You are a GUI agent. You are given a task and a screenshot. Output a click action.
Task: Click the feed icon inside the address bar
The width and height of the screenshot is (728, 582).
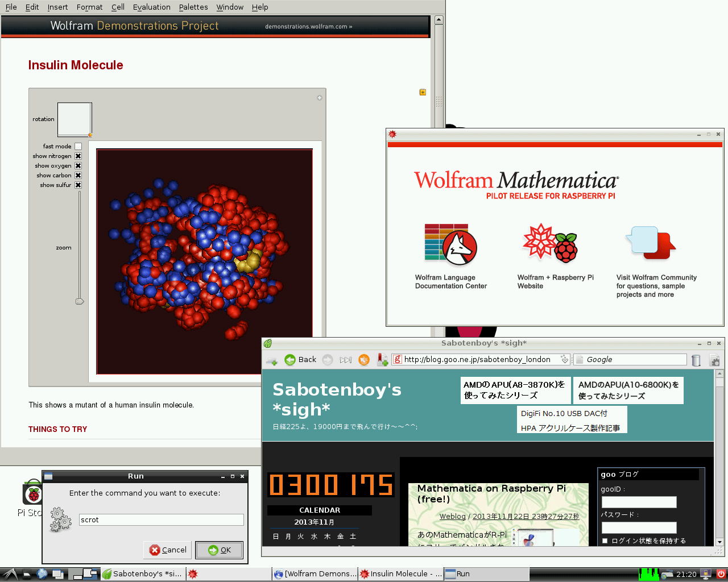[x=564, y=359]
